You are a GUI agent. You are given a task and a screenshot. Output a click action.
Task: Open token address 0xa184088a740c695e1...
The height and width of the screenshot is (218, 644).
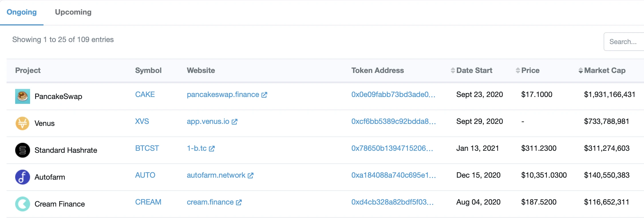394,175
